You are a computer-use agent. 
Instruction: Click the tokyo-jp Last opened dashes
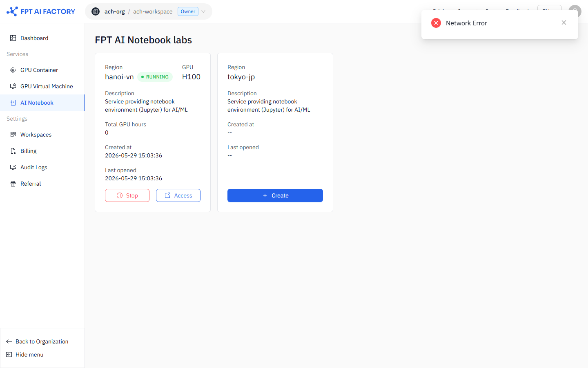(229, 155)
